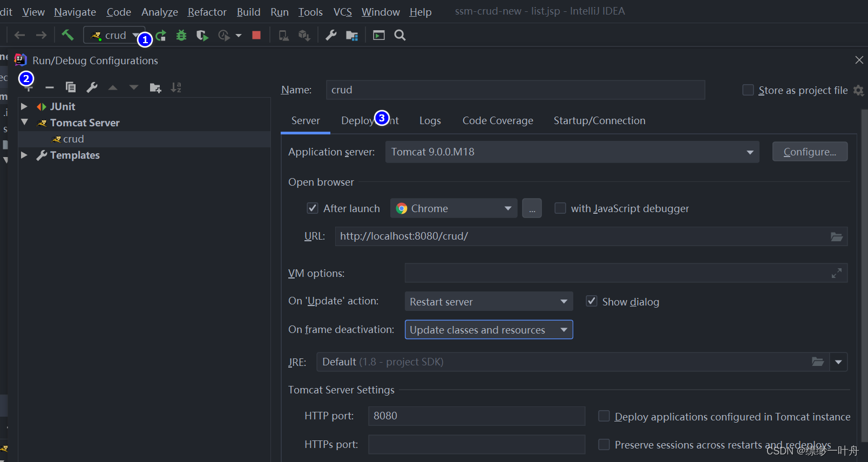Enable Store as project file checkbox
Image resolution: width=868 pixels, height=462 pixels.
coord(748,90)
